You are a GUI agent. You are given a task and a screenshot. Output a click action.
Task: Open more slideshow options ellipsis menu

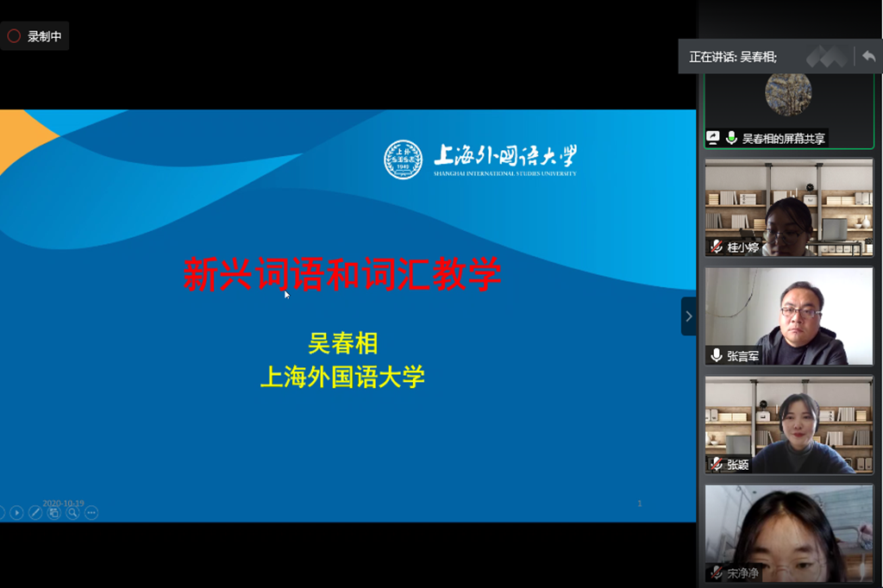pyautogui.click(x=91, y=513)
